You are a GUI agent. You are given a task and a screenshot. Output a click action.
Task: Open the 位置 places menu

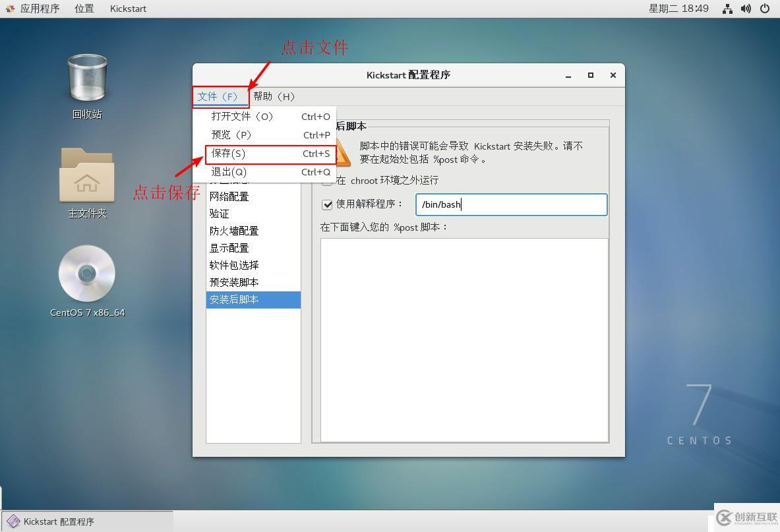click(84, 9)
